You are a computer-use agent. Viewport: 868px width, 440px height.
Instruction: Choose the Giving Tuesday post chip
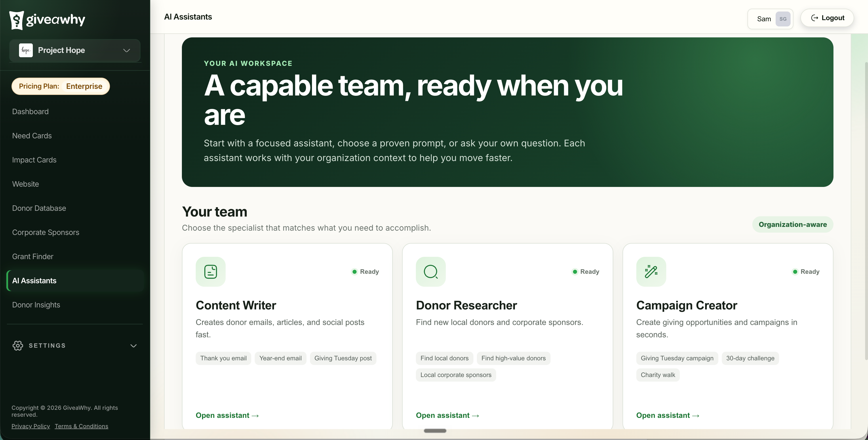[343, 358]
